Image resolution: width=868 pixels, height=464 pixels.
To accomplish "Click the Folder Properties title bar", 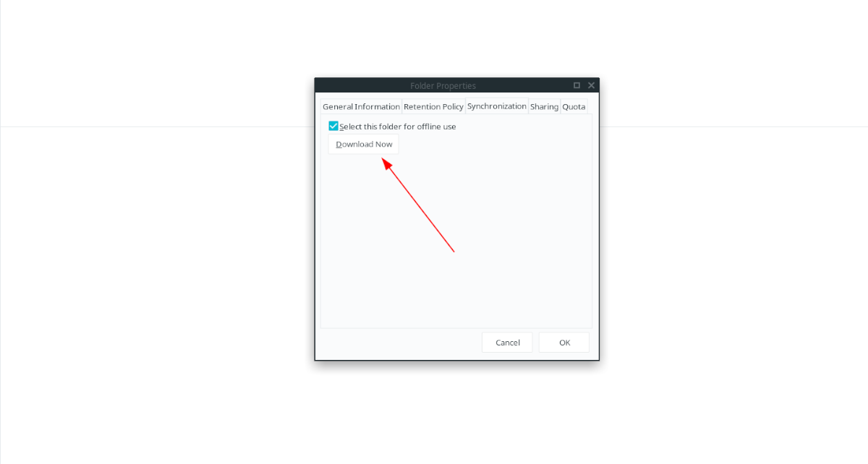I will 443,85.
